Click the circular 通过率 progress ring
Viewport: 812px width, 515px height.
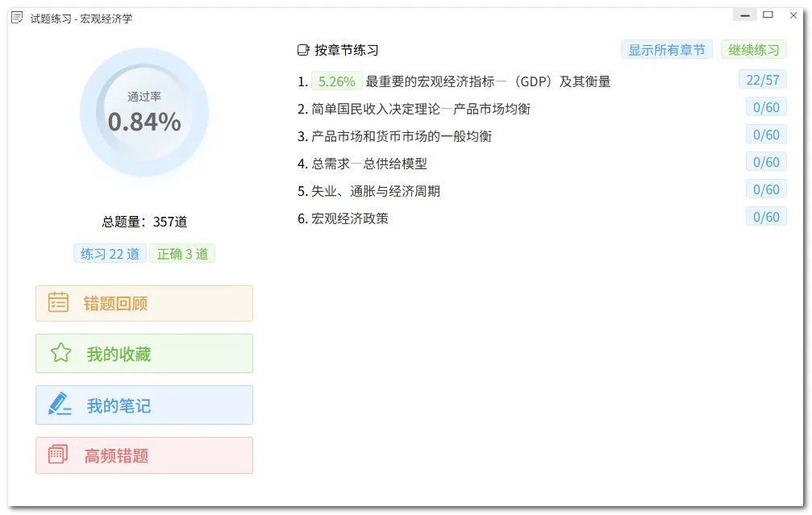tap(144, 112)
